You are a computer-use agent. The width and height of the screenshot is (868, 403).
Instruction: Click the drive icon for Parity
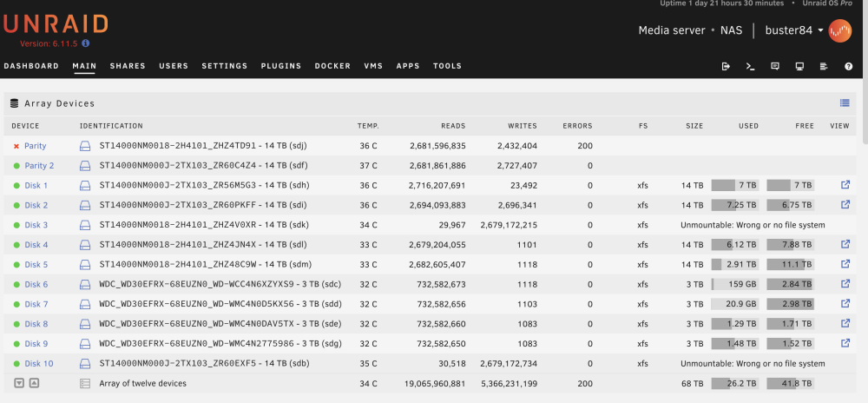pos(85,146)
